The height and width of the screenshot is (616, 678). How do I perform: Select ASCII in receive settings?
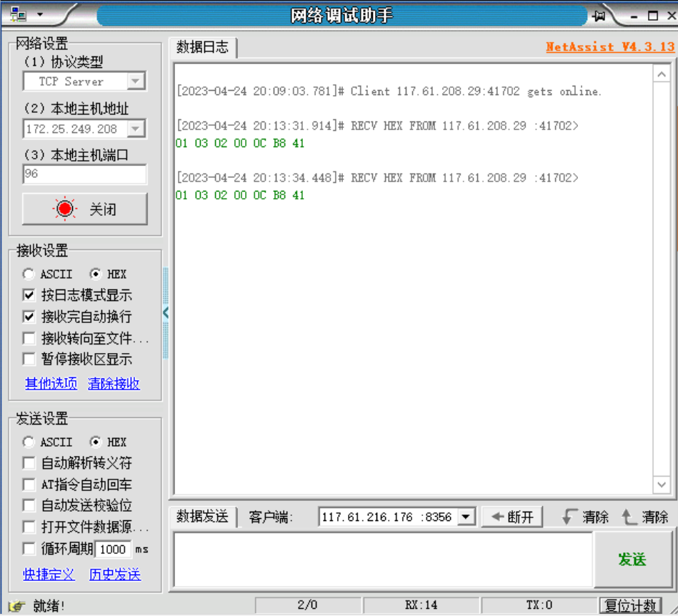[48, 274]
